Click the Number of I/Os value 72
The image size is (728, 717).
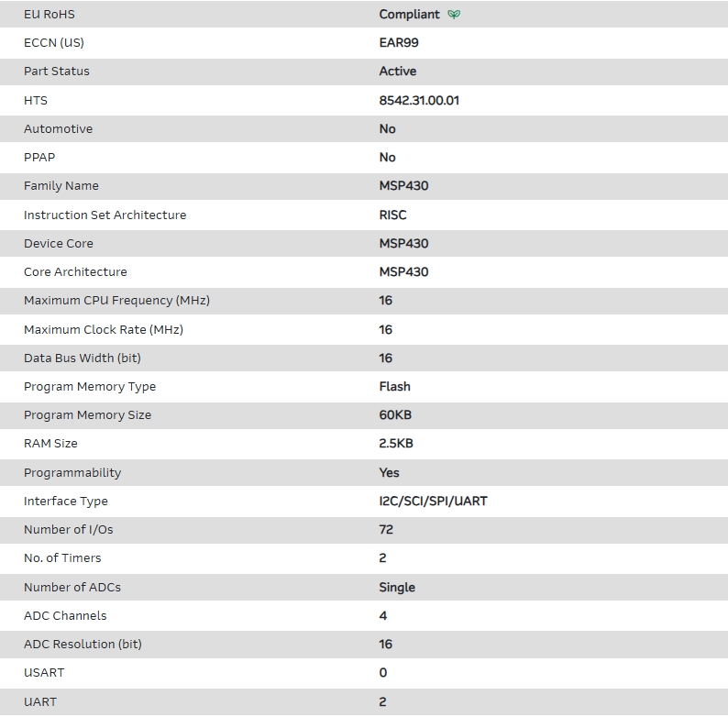[x=386, y=530]
